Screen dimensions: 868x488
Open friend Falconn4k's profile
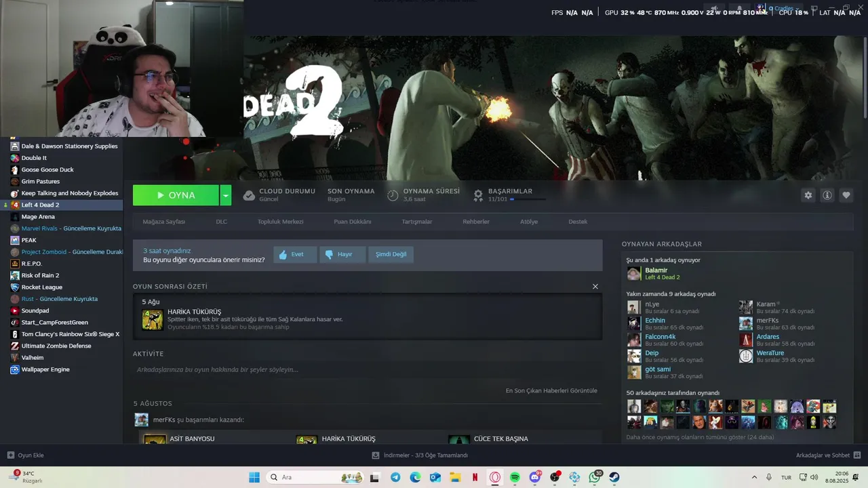[660, 337]
